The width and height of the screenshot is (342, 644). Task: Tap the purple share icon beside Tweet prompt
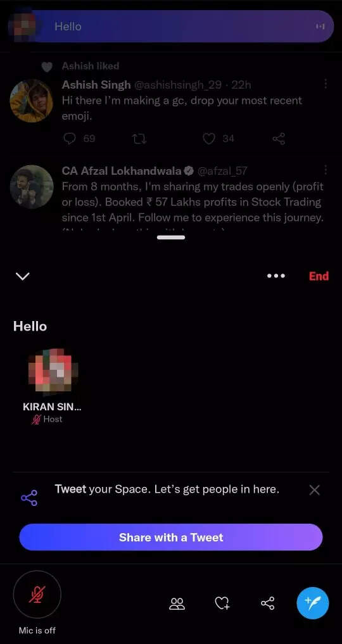[29, 498]
